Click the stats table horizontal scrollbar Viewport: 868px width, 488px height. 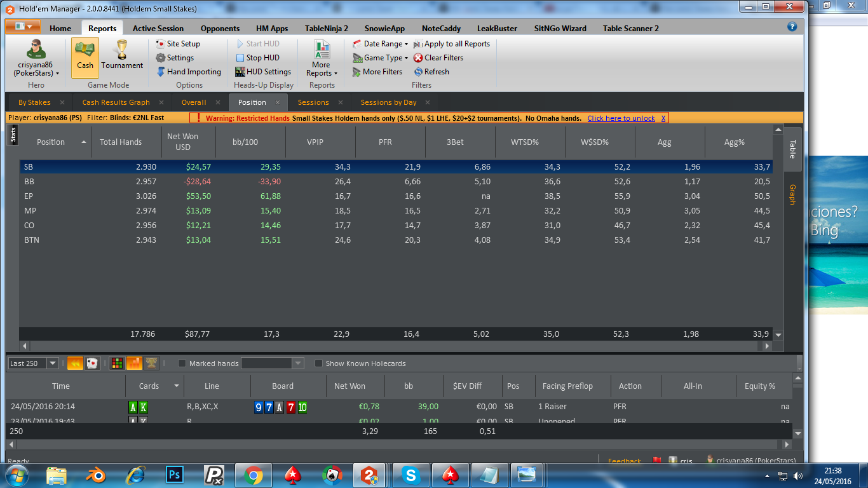[397, 346]
